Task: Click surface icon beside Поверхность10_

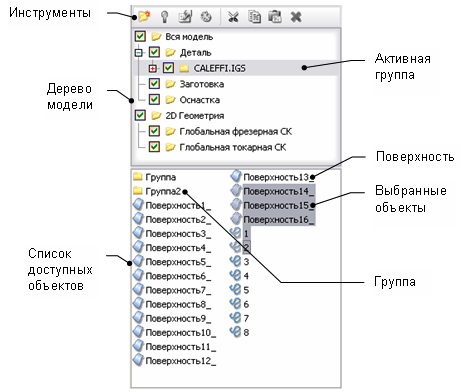Action: 138,331
